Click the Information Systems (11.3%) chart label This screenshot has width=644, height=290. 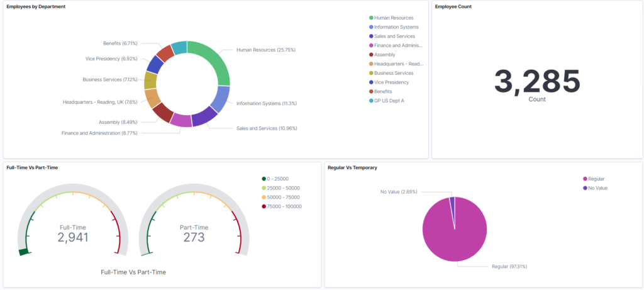tap(267, 104)
